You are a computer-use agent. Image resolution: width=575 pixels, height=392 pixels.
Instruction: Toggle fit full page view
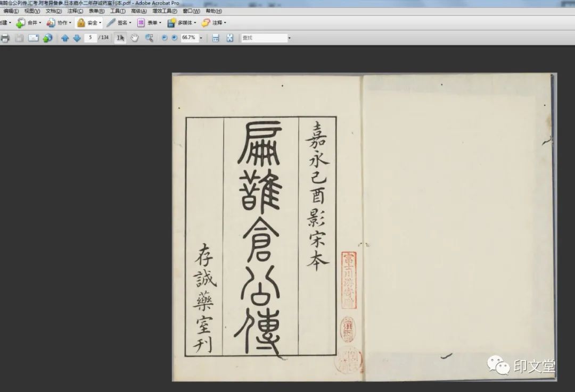(230, 38)
